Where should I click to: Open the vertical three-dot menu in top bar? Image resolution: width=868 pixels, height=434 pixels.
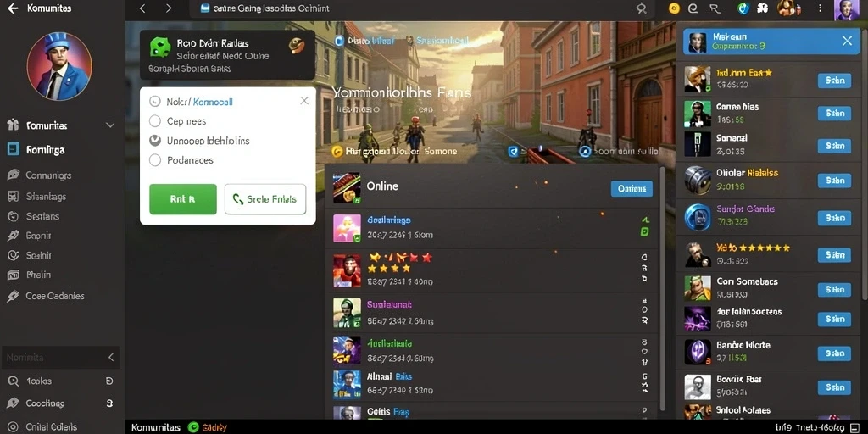point(820,8)
